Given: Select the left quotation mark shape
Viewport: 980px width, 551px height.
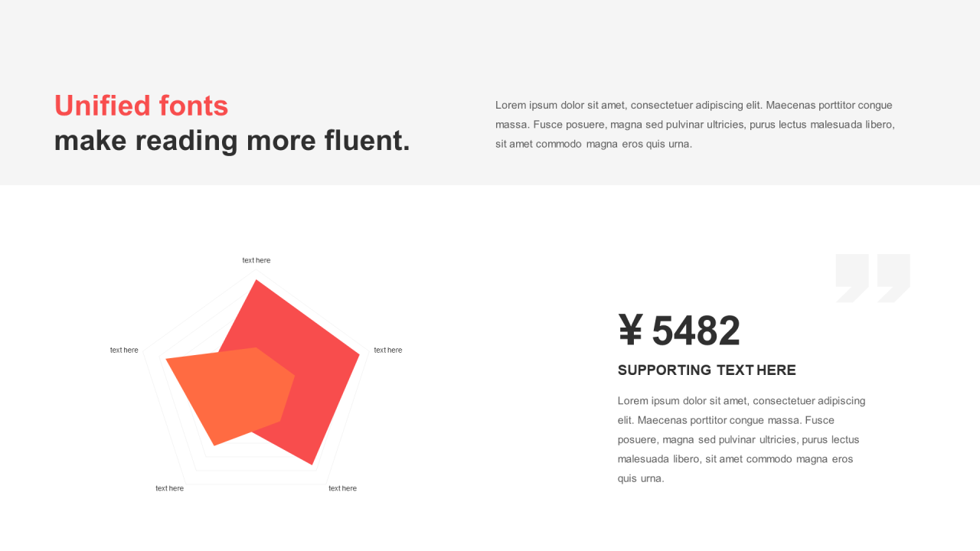Looking at the screenshot, I should click(x=852, y=278).
